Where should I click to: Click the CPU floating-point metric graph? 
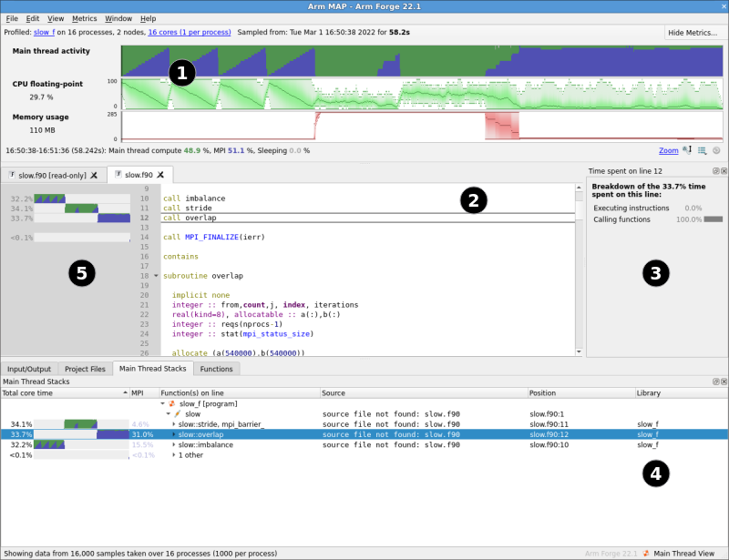coord(422,94)
